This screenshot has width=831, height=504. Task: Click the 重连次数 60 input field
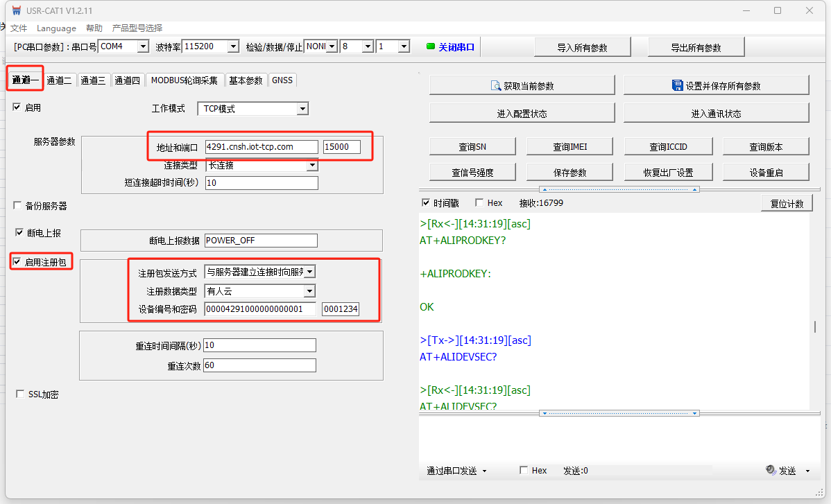pos(259,365)
